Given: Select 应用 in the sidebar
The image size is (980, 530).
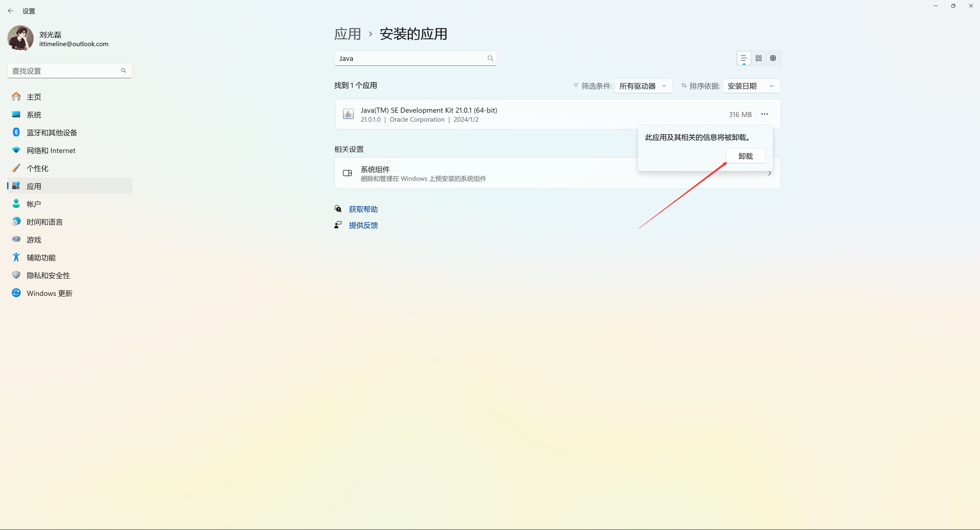Looking at the screenshot, I should 70,186.
